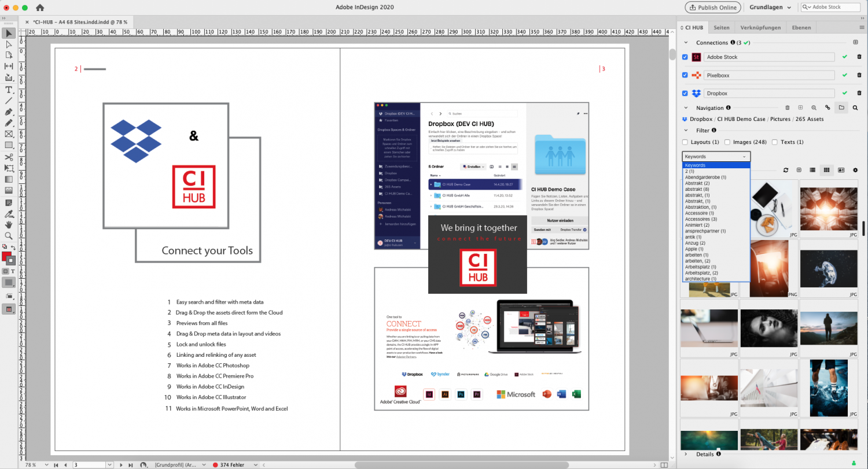Click the red fill color swatch
The height and width of the screenshot is (469, 868).
[x=6, y=256]
